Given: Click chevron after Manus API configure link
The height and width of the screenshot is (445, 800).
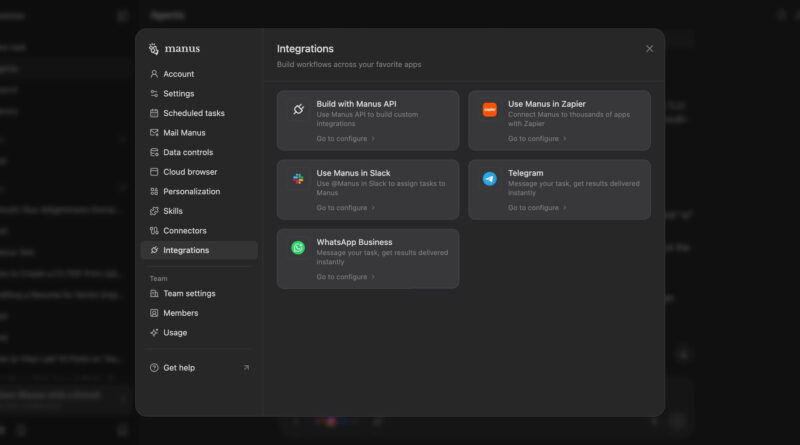Looking at the screenshot, I should pos(373,139).
